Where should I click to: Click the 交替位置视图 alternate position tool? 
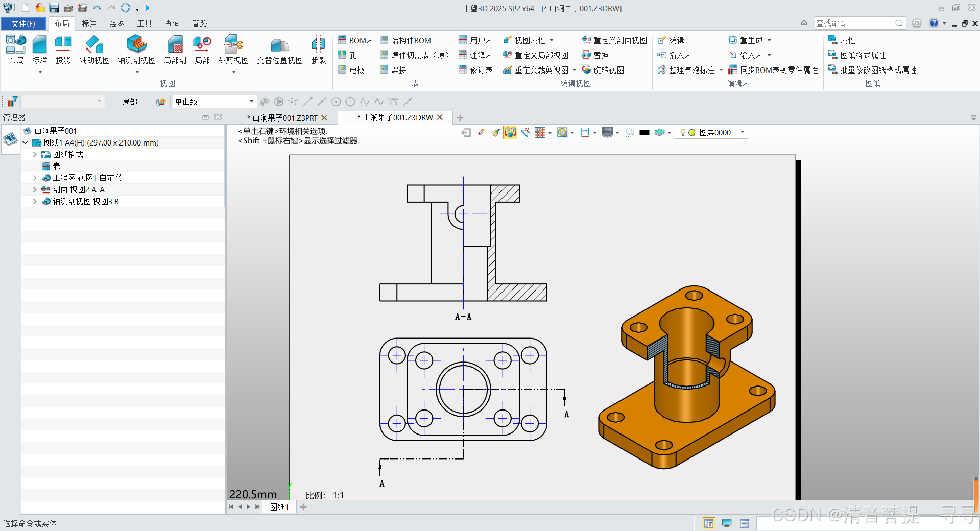[280, 50]
